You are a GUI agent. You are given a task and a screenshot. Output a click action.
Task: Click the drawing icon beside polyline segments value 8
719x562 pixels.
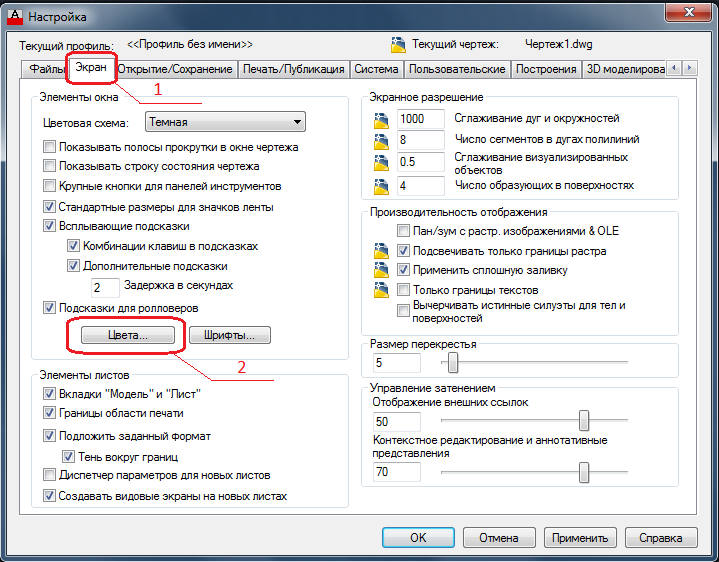pos(381,140)
